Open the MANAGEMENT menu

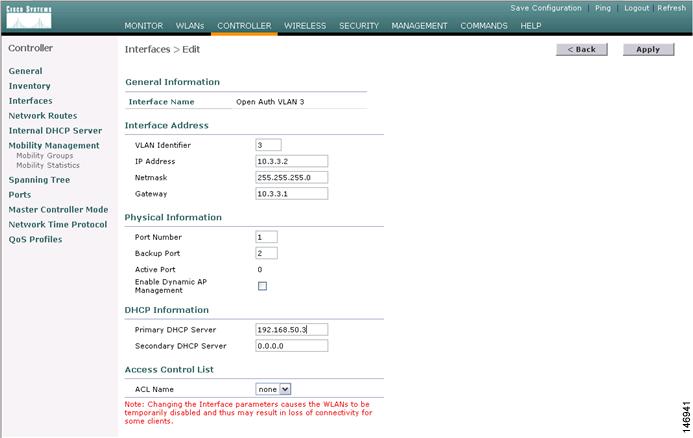tap(419, 26)
